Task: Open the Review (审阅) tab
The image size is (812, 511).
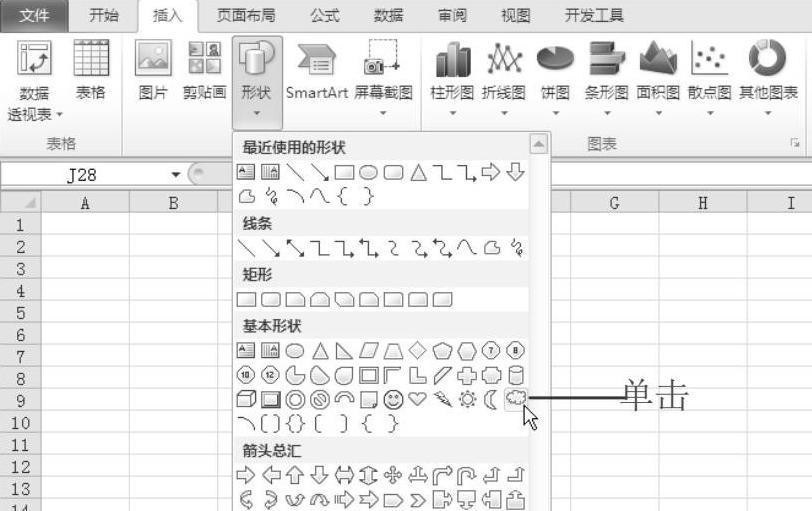Action: point(452,16)
